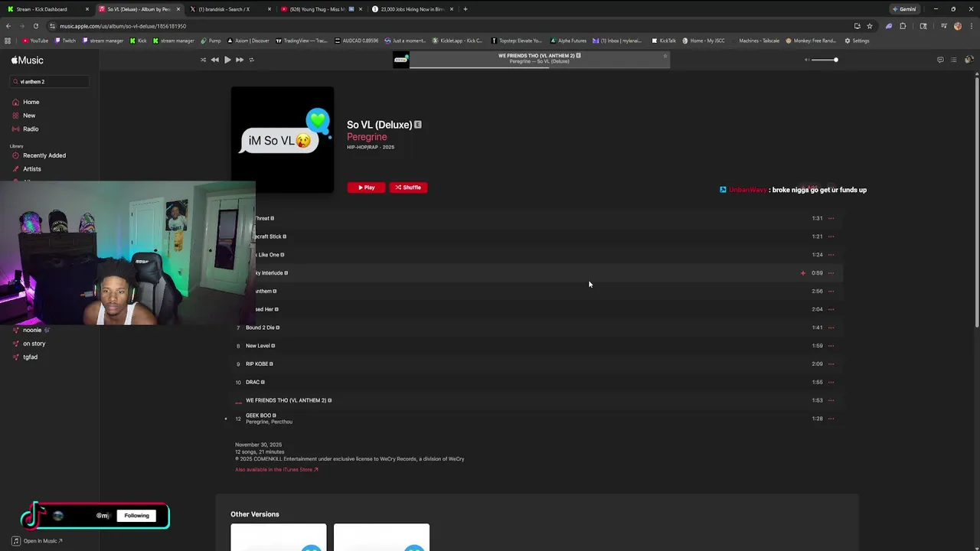The height and width of the screenshot is (551, 980).
Task: Adjust the volume slider
Action: coord(825,60)
